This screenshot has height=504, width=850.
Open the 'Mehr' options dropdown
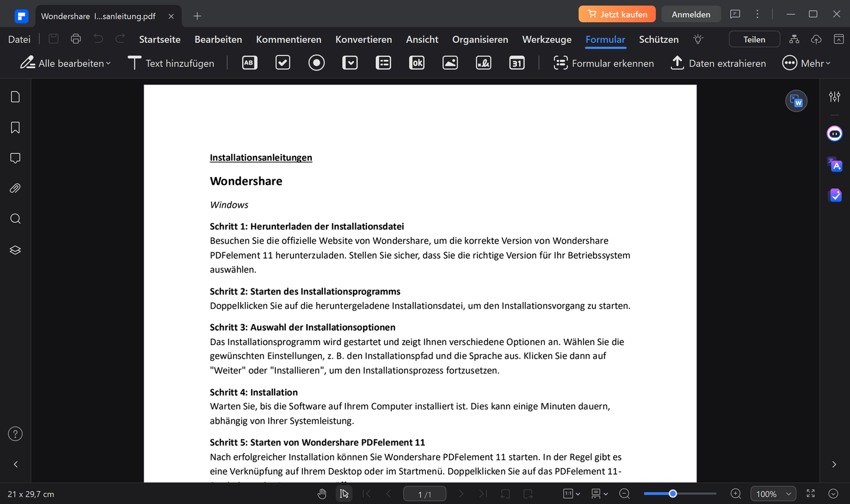click(806, 63)
